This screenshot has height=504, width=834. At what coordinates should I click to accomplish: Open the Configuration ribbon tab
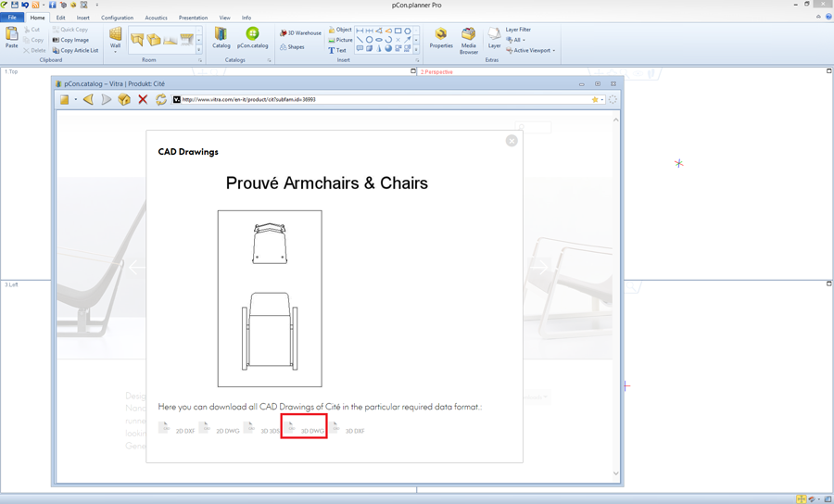click(117, 18)
